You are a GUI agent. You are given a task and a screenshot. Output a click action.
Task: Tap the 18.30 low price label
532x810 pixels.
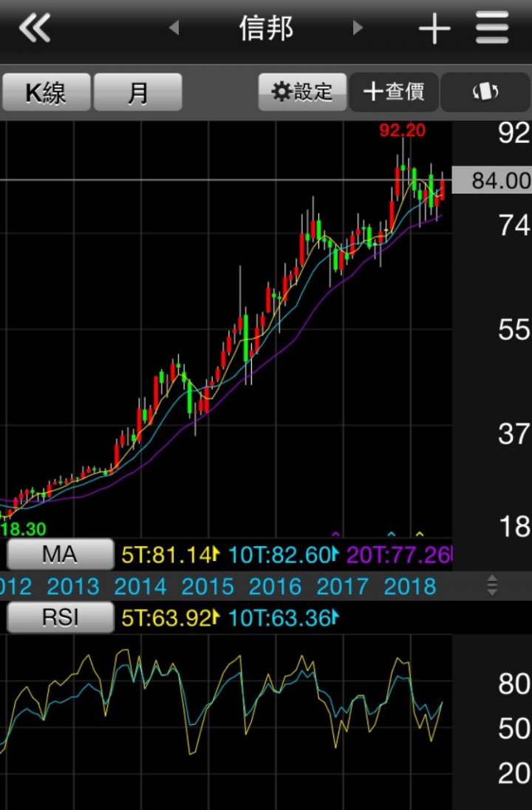pyautogui.click(x=23, y=528)
